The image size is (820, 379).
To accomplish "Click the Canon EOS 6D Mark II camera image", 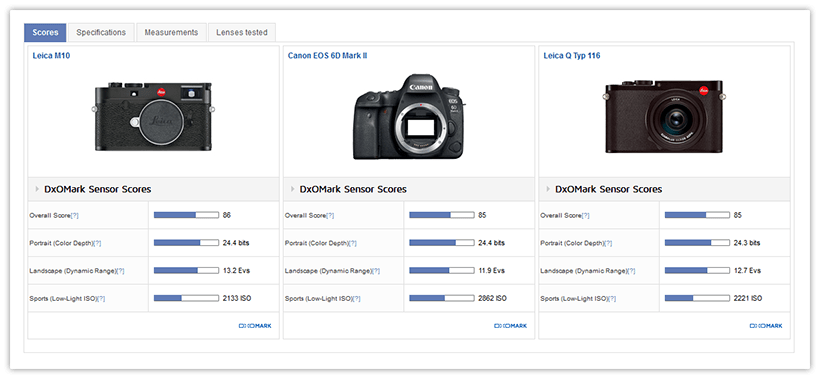I will click(409, 117).
